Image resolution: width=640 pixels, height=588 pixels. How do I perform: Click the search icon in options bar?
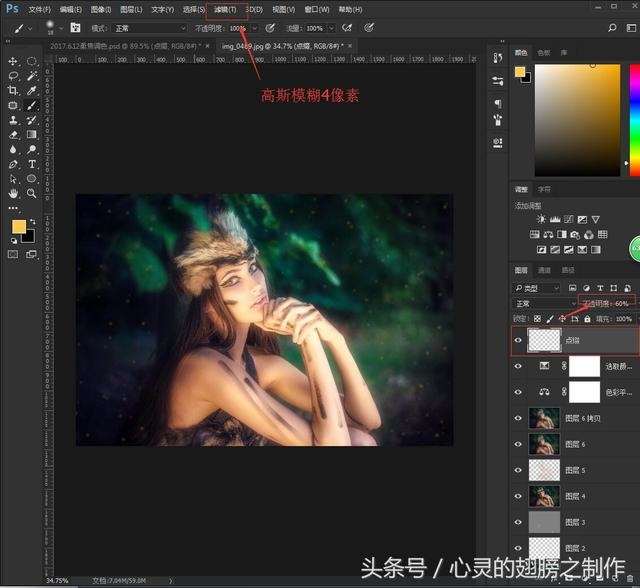tap(612, 28)
